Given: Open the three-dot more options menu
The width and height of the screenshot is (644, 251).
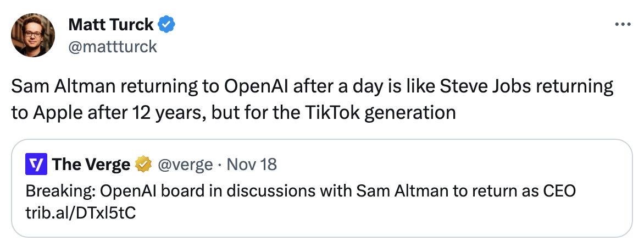Looking at the screenshot, I should tap(623, 25).
